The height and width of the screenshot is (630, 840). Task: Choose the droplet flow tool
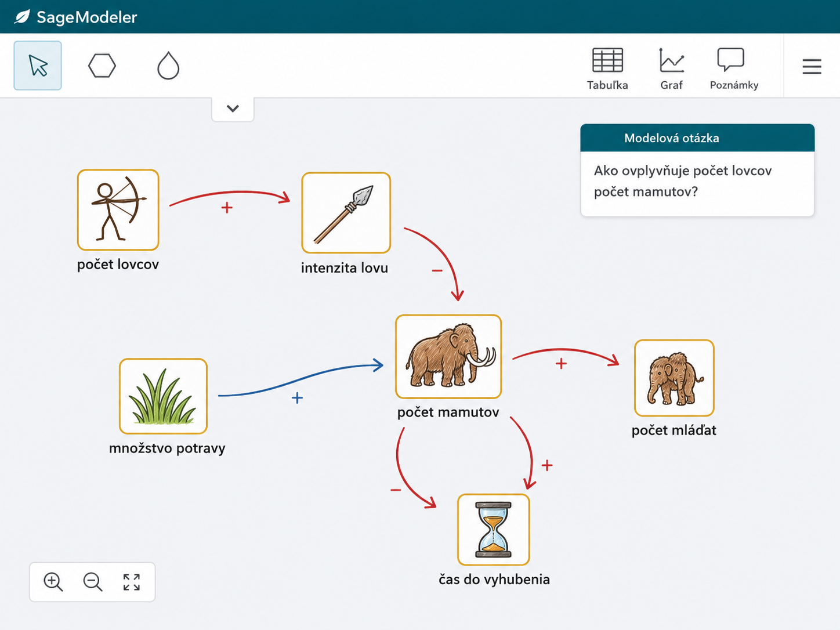click(168, 66)
